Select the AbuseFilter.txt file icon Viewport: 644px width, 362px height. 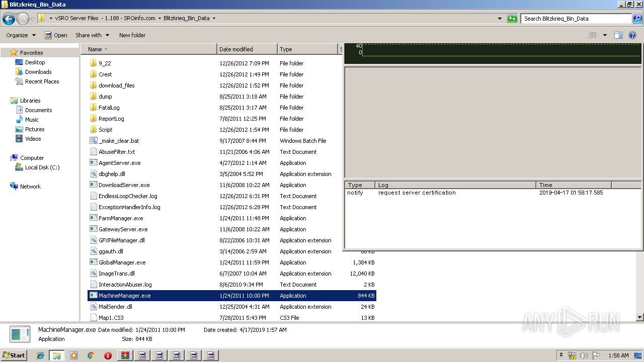[93, 152]
